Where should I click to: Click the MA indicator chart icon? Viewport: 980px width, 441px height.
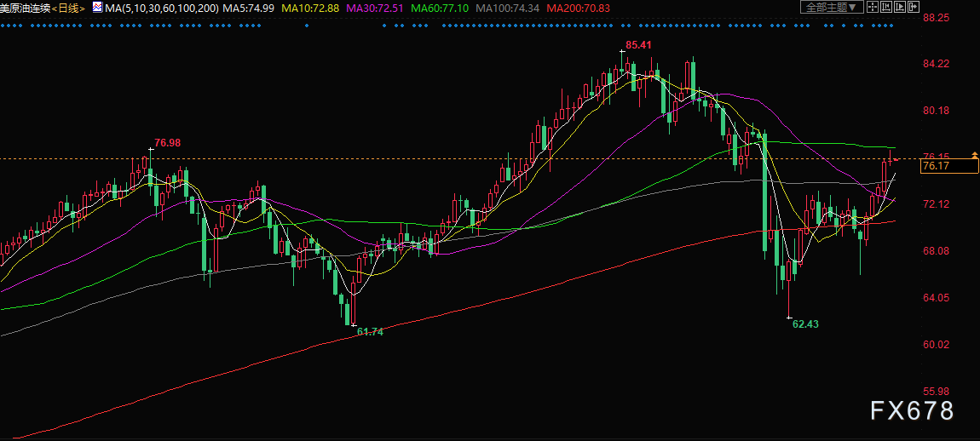point(98,8)
